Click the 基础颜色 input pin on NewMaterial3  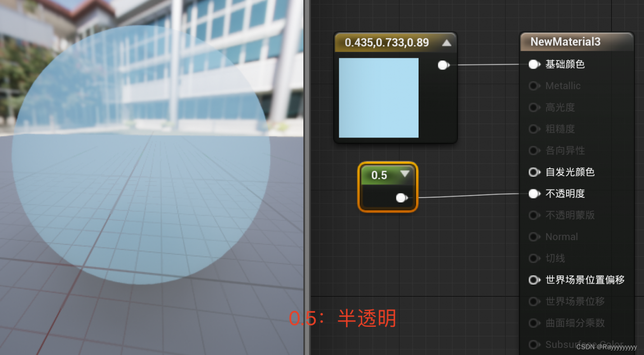[x=534, y=64]
